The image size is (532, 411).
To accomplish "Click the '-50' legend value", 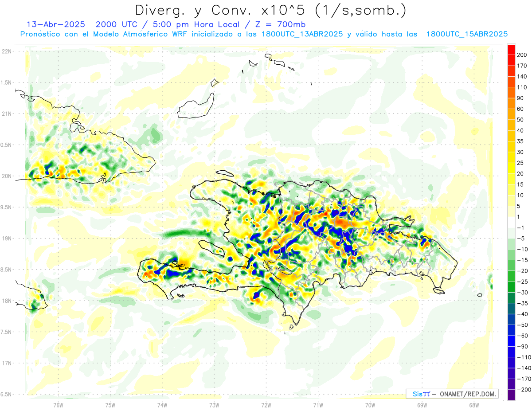I will coord(522,325).
